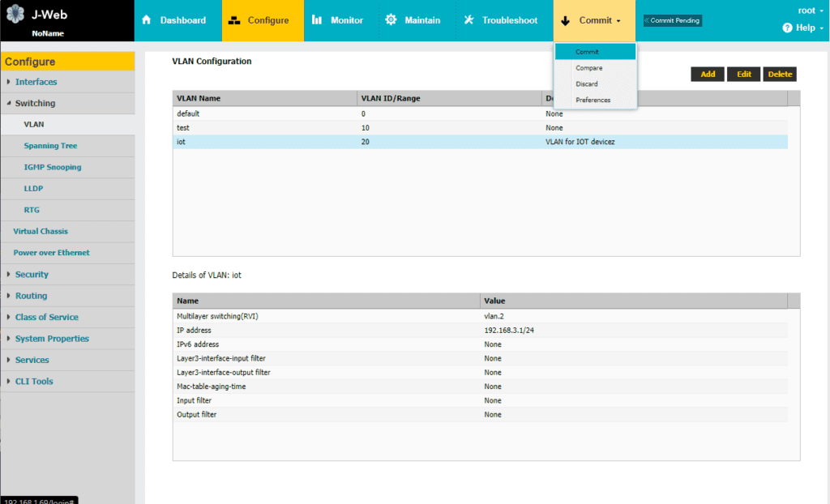830x504 pixels.
Task: Open the Power over Ethernet page
Action: coord(68,253)
